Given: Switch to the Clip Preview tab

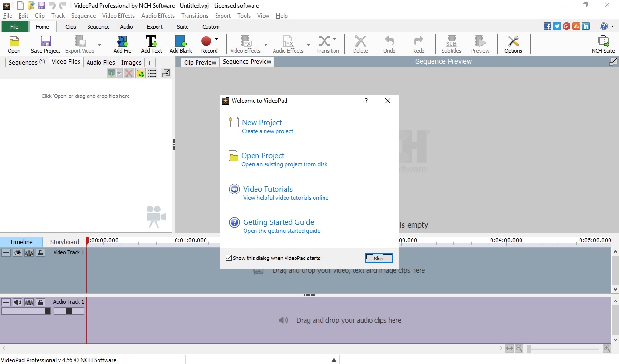Looking at the screenshot, I should click(200, 62).
